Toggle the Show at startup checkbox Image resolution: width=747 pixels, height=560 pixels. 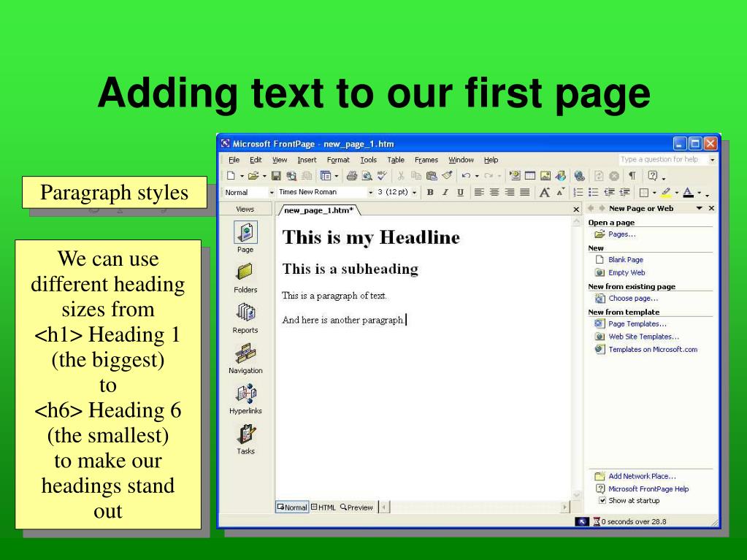pyautogui.click(x=602, y=501)
